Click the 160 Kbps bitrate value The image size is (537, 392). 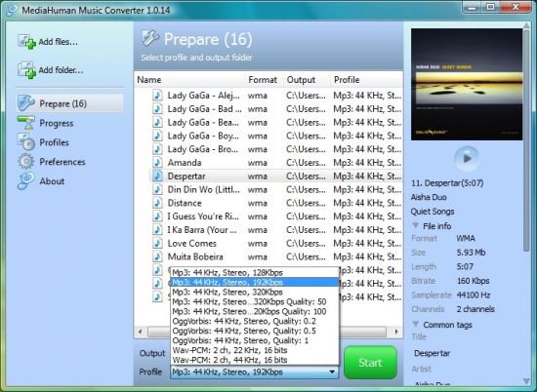click(x=473, y=281)
